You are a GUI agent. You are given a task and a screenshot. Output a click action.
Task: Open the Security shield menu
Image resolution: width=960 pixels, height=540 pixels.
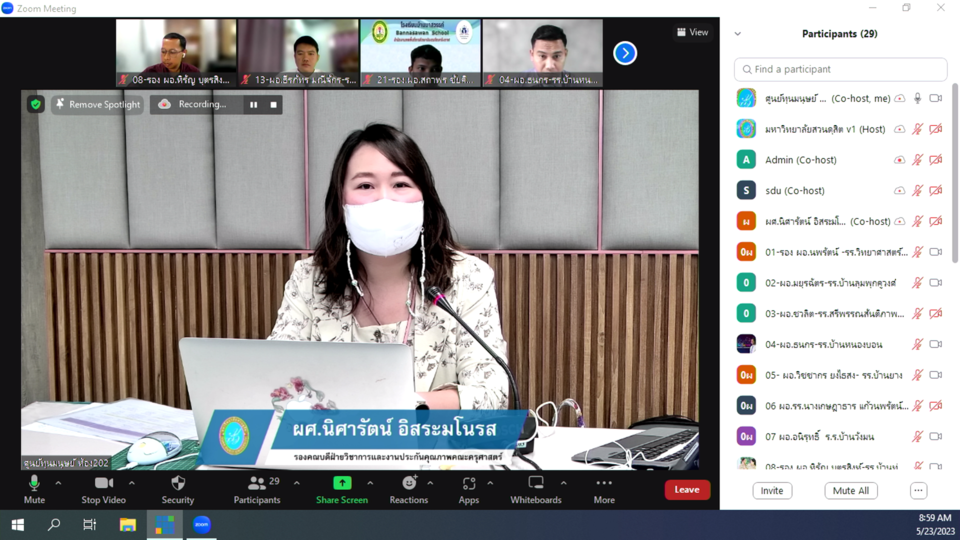click(x=178, y=490)
